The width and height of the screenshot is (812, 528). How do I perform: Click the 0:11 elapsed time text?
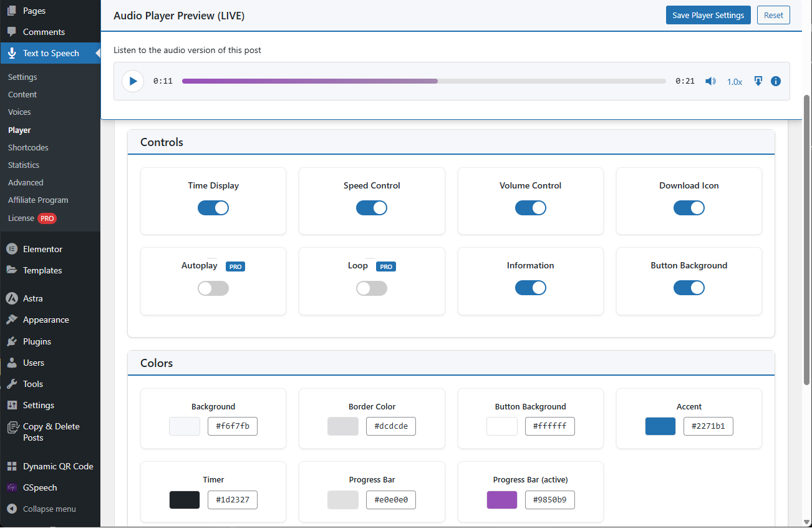[163, 81]
